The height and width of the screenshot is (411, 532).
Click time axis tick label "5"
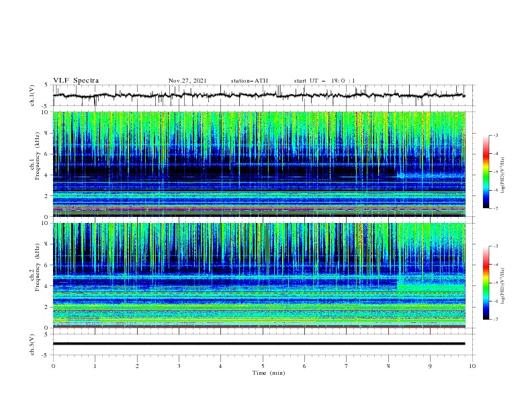click(263, 366)
